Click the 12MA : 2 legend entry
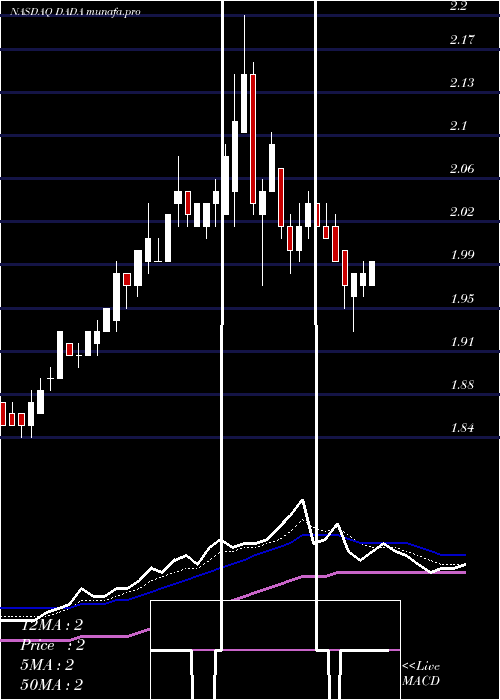Screen dimensions: 500x700 click(x=52, y=625)
